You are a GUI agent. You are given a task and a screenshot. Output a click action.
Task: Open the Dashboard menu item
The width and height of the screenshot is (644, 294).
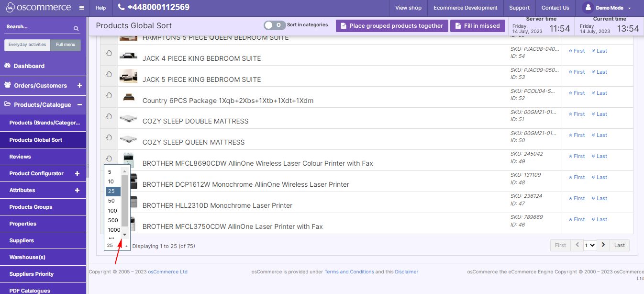(43, 66)
